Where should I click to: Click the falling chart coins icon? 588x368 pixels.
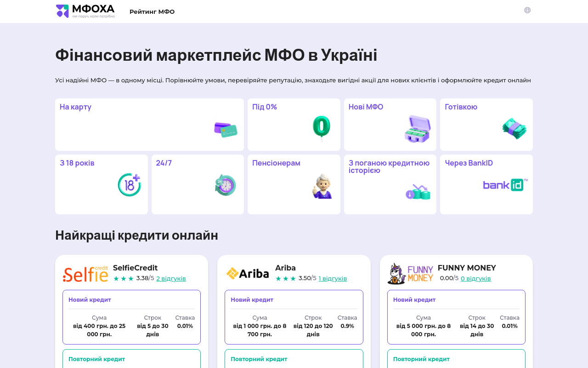pos(418,191)
